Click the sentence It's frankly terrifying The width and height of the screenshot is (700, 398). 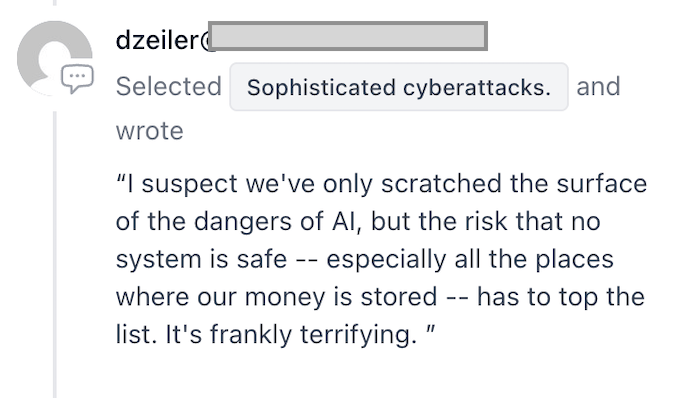click(x=291, y=335)
